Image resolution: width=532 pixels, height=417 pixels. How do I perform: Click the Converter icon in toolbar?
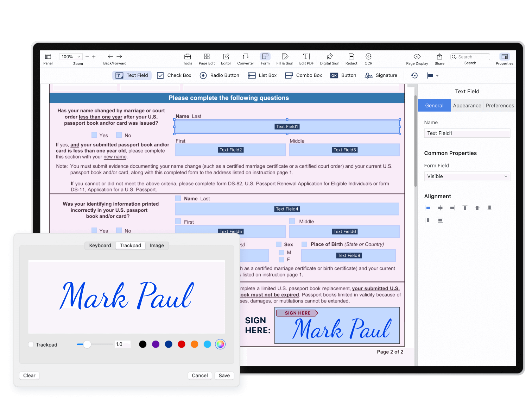click(246, 57)
